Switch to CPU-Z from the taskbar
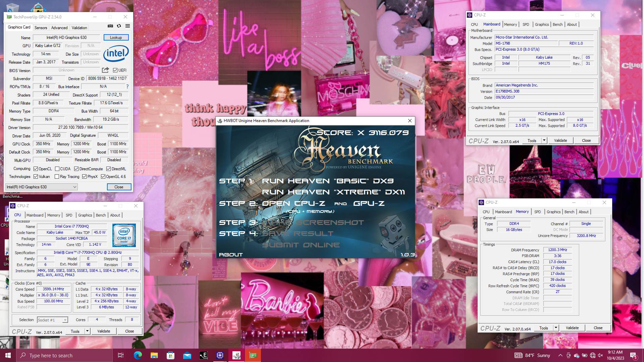This screenshot has height=362, width=644. [220, 355]
